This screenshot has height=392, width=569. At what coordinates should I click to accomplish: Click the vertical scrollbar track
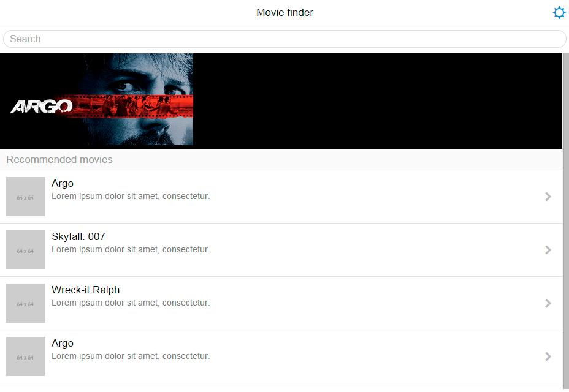[566, 221]
